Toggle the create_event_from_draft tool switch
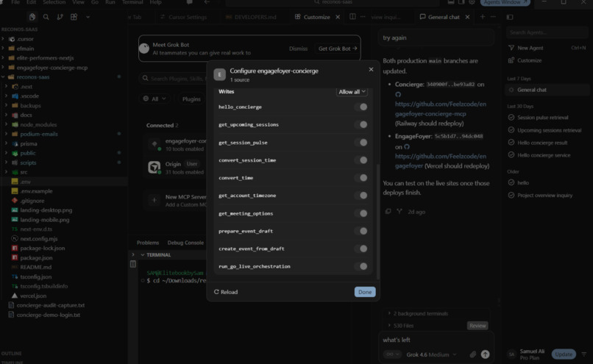 (x=361, y=249)
